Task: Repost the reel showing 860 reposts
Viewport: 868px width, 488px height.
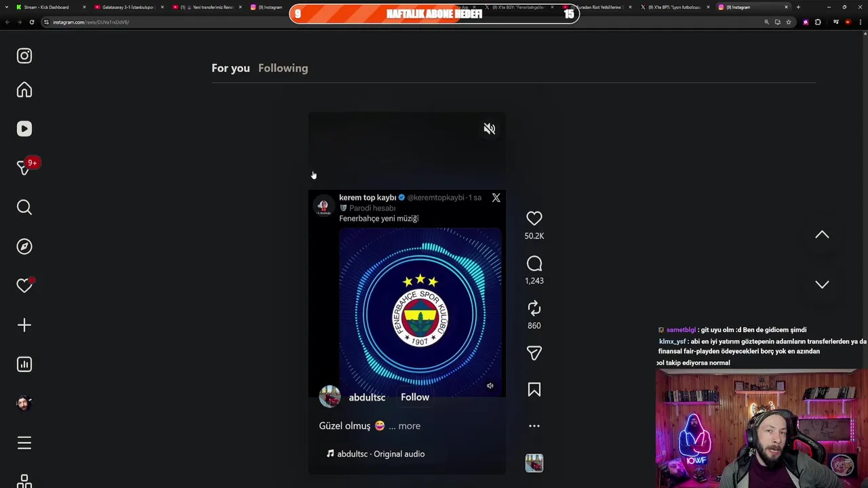Action: tap(534, 308)
